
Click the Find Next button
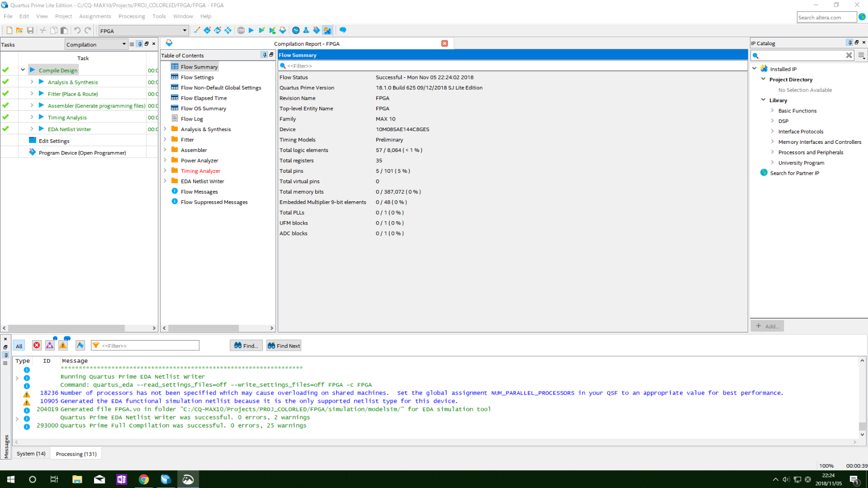click(284, 346)
